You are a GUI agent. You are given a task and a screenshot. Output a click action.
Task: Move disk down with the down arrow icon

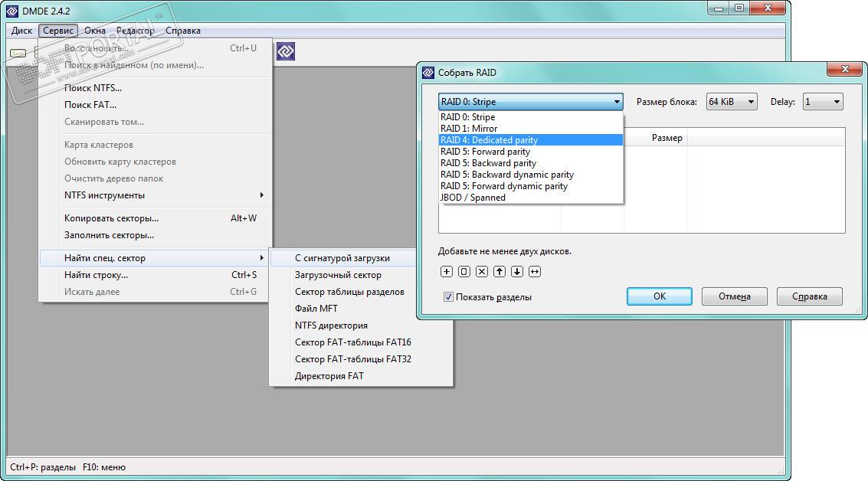coord(517,271)
